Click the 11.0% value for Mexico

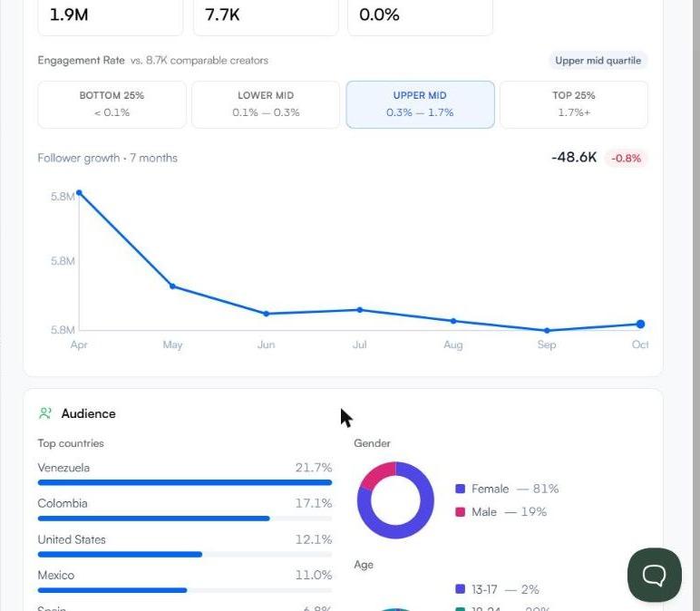314,575
